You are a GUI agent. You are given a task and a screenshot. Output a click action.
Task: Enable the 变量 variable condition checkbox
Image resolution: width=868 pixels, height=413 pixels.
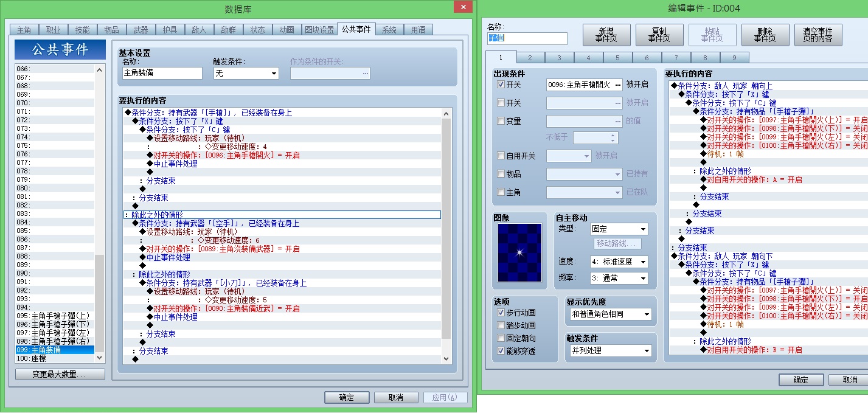point(501,121)
